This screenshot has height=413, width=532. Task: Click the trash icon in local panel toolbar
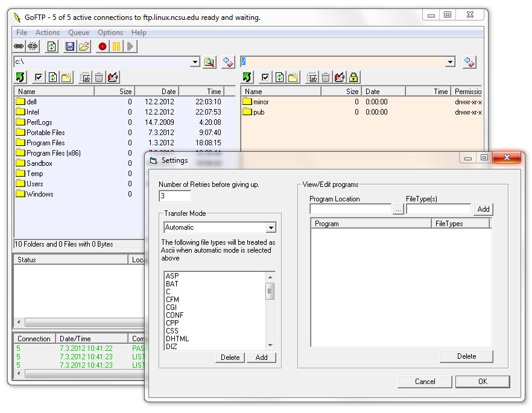coord(99,77)
